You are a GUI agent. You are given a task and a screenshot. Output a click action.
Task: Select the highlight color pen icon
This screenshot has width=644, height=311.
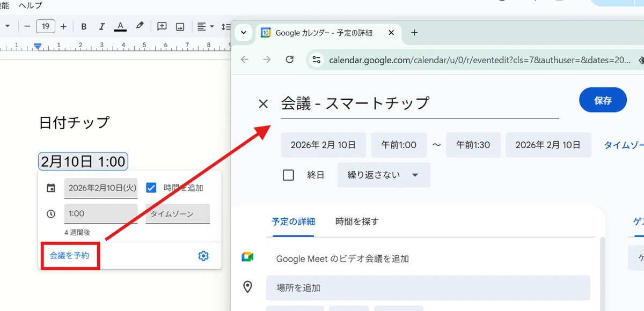(140, 26)
